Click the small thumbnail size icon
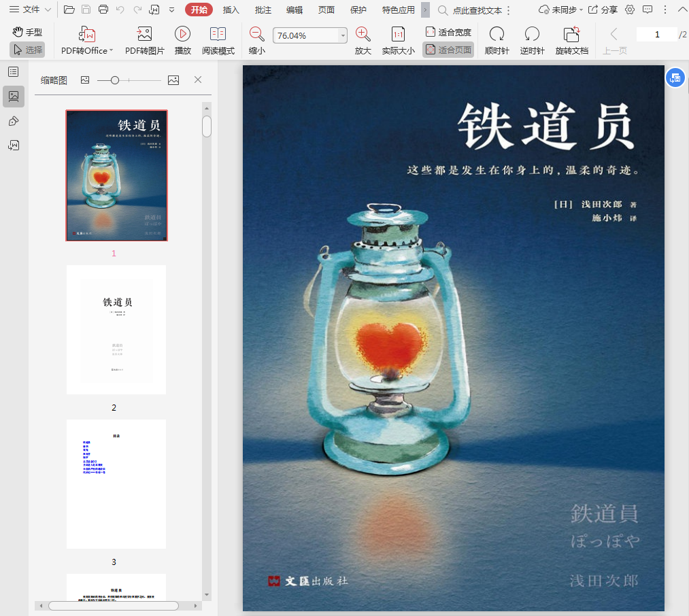Image resolution: width=689 pixels, height=616 pixels. (85, 80)
